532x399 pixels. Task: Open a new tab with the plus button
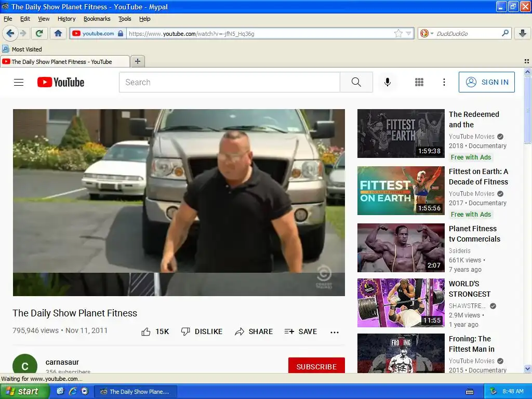point(137,61)
